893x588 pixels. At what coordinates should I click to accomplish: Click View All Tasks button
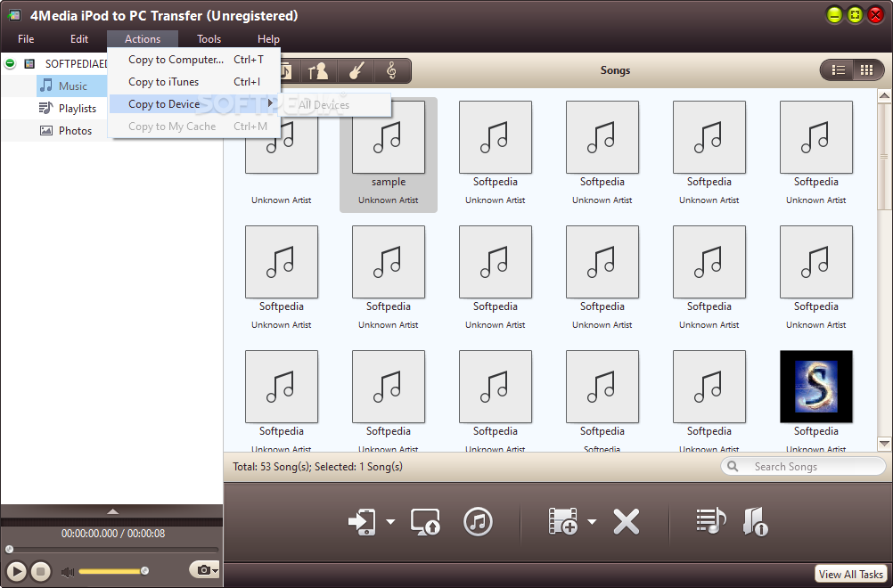pyautogui.click(x=850, y=574)
